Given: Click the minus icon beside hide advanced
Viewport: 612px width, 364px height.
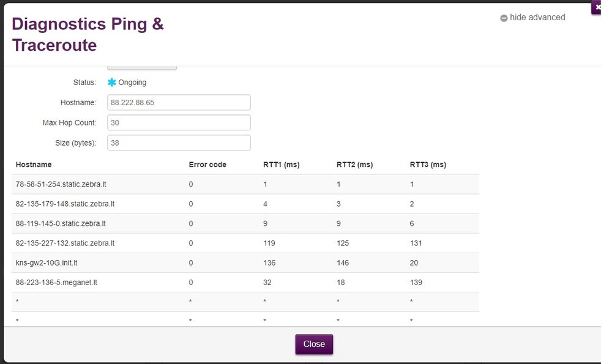Looking at the screenshot, I should tap(504, 18).
